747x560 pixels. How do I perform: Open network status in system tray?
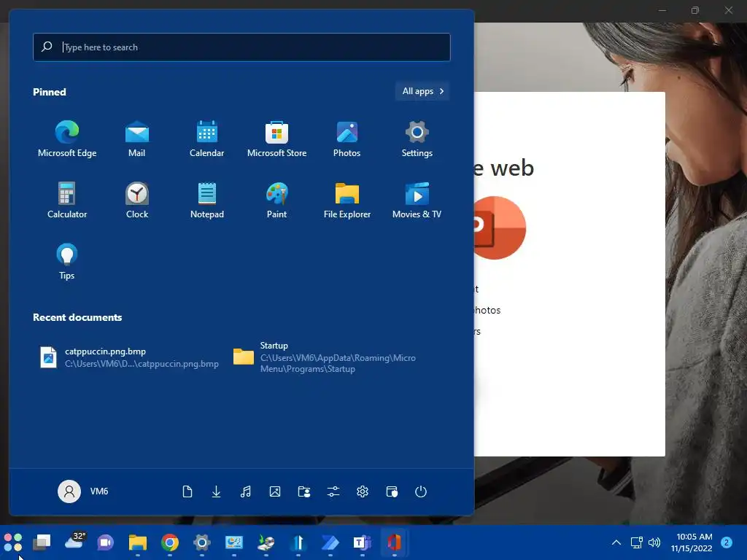pyautogui.click(x=636, y=542)
